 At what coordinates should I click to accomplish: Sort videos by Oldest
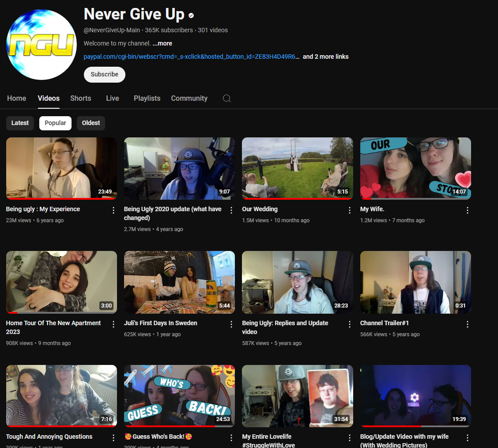pos(91,123)
